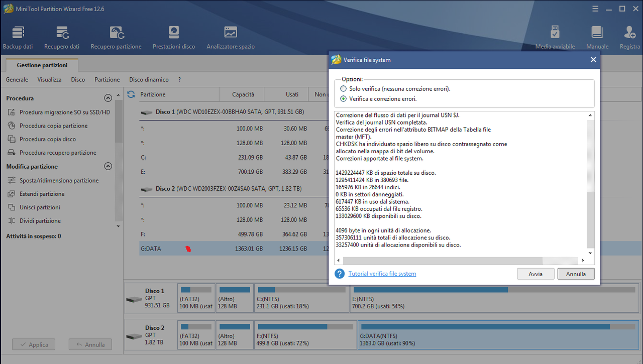Image resolution: width=643 pixels, height=364 pixels.
Task: Choose Estendi partizione
Action: [36, 194]
